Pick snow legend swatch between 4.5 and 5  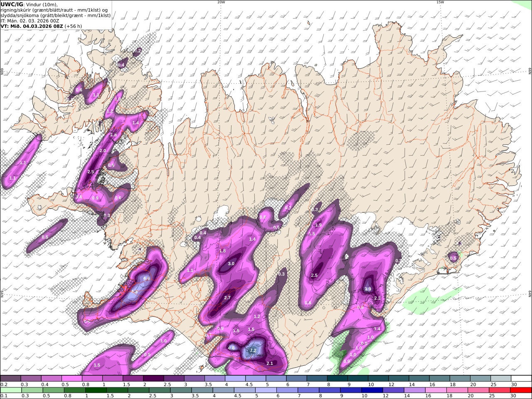pyautogui.click(x=255, y=378)
